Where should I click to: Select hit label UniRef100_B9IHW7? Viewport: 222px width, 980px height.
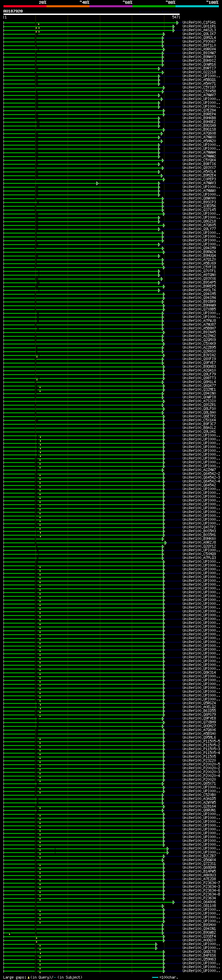point(199,53)
